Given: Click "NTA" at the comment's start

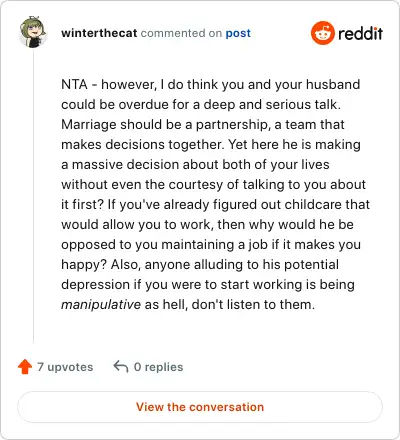Looking at the screenshot, I should [74, 84].
